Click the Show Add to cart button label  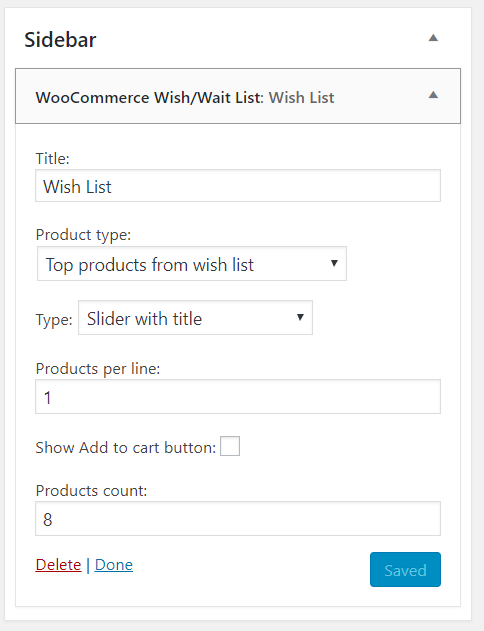pyautogui.click(x=126, y=447)
